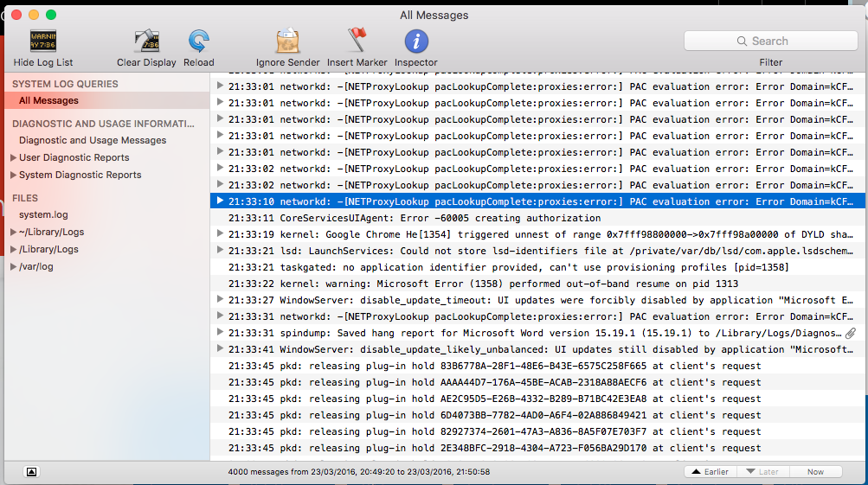
Task: Click the green zoom window button
Action: 51,15
